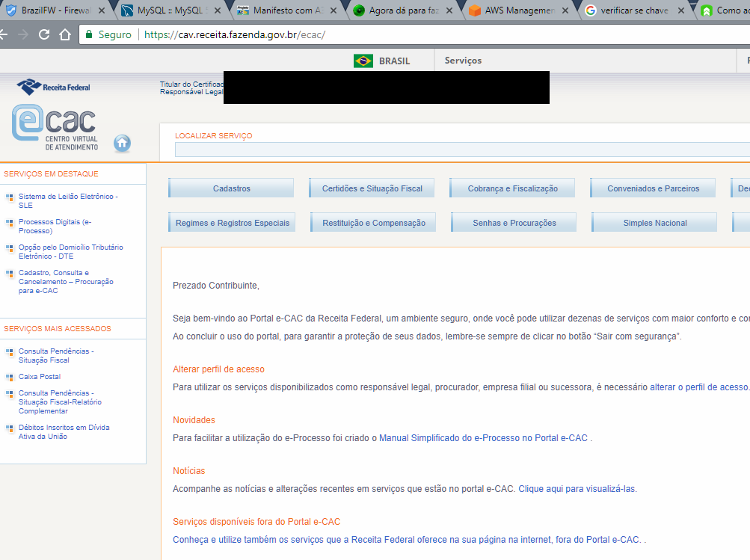The width and height of the screenshot is (750, 560).
Task: Click the BrazilFW tab shield favicon
Action: (11, 10)
